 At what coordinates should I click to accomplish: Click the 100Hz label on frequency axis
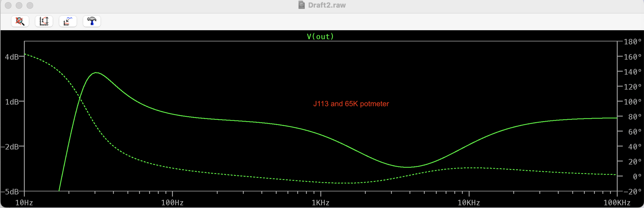point(172,203)
